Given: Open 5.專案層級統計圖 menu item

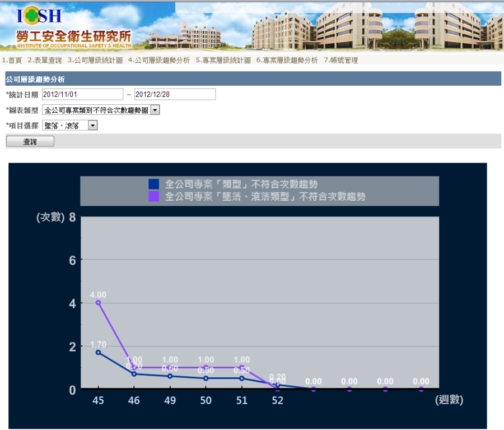Looking at the screenshot, I should (x=223, y=60).
